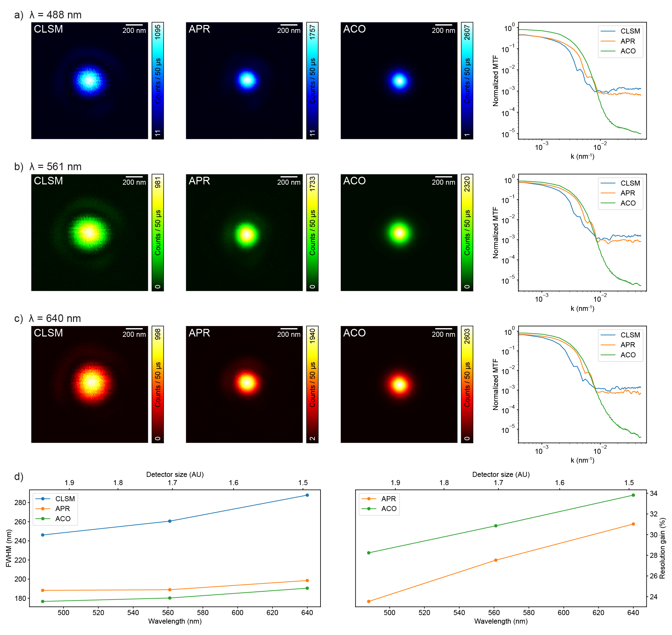
Task: Click the '280' tick on the FWHM axis
Action: pos(20,502)
